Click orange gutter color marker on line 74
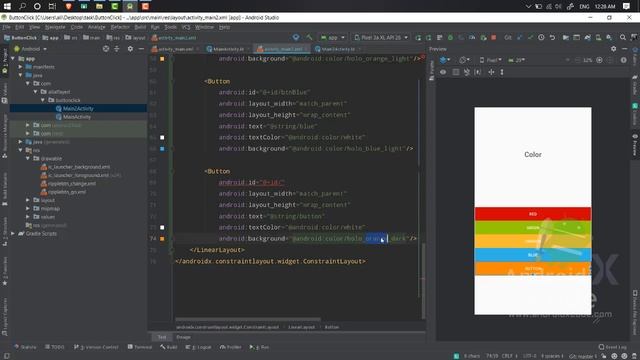The height and width of the screenshot is (360, 640). [x=162, y=239]
